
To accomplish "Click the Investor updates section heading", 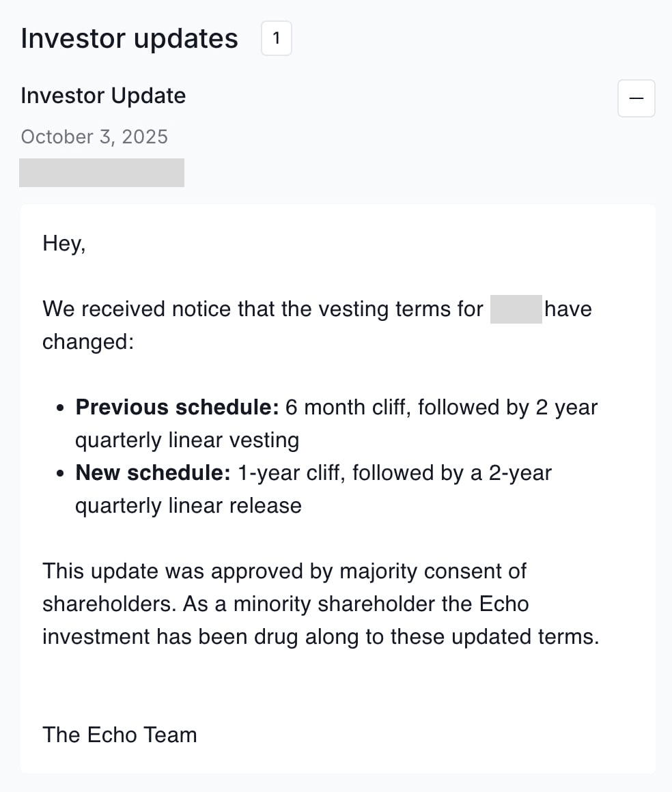I will tap(129, 38).
